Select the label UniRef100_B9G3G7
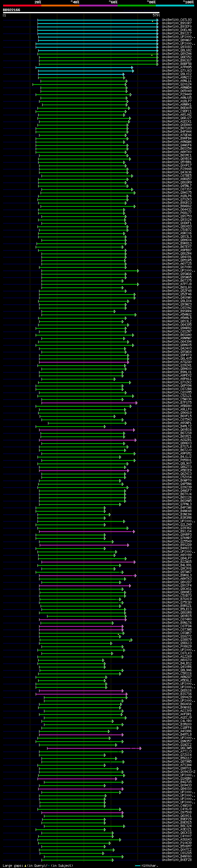 click(177, 61)
